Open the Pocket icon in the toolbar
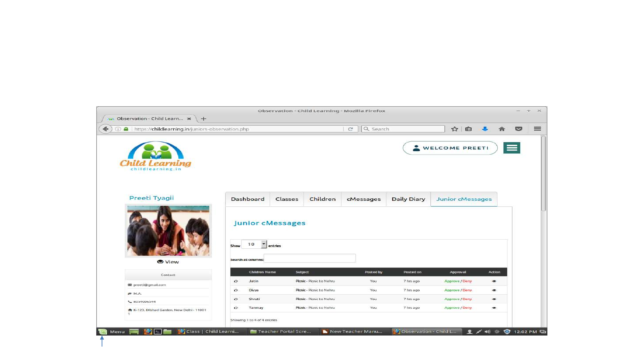Viewport: 644px width, 362px height. pos(519,129)
